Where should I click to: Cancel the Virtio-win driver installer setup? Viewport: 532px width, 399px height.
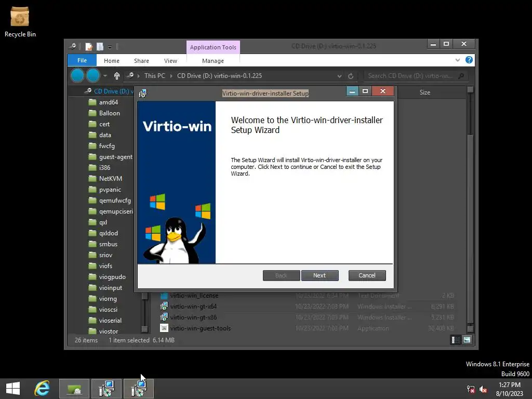(x=367, y=275)
